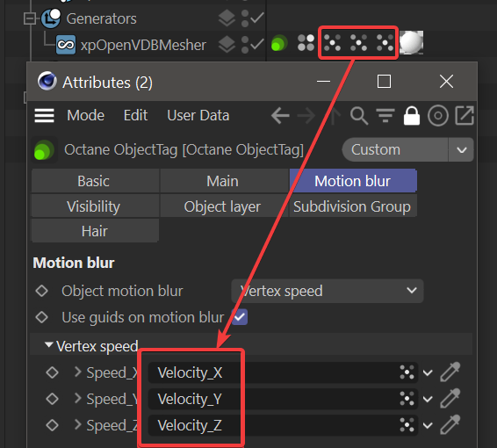Expand the Speed_Y parameter chevron
This screenshot has width=497, height=448.
77,398
